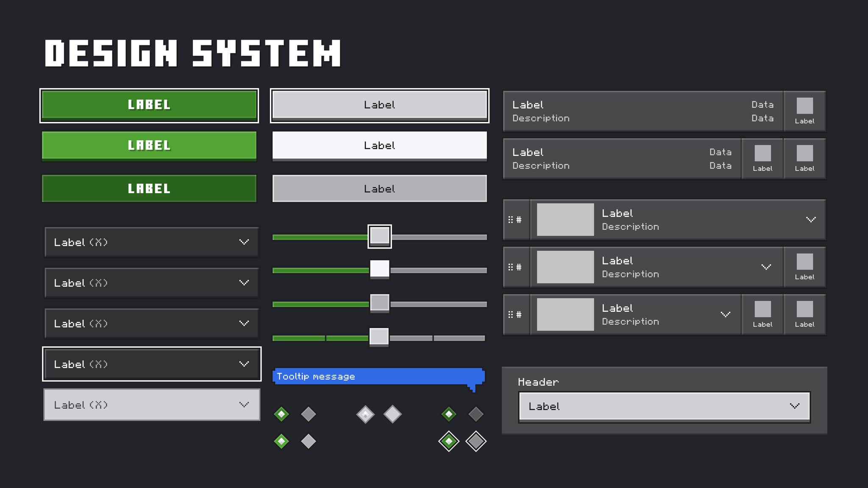Image resolution: width=868 pixels, height=488 pixels.
Task: Open the focused white-outlined Label (X) dropdown
Action: click(152, 364)
